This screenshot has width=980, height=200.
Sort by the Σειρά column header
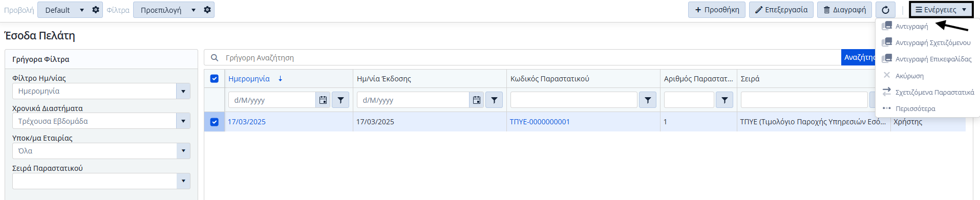tap(750, 79)
